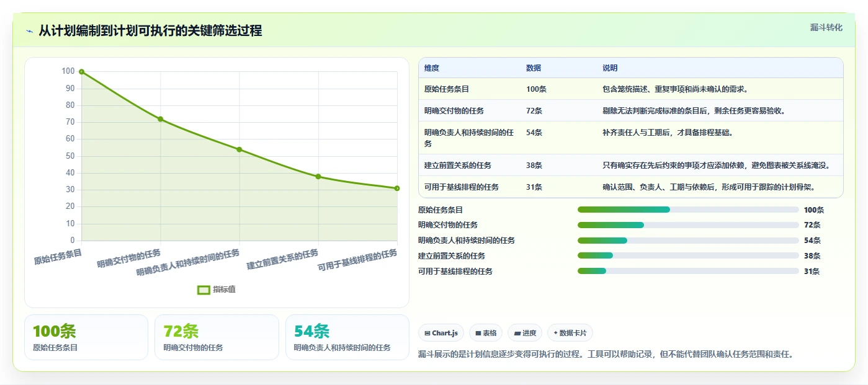The width and height of the screenshot is (868, 385).
Task: Click the star icon in 数据卡片 tag
Action: [555, 333]
